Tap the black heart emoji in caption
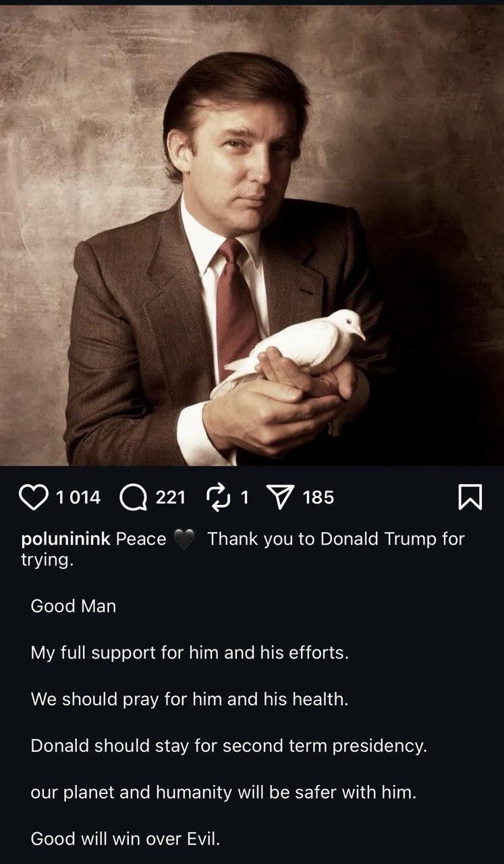Screen dimensions: 504x864 pyautogui.click(x=184, y=539)
